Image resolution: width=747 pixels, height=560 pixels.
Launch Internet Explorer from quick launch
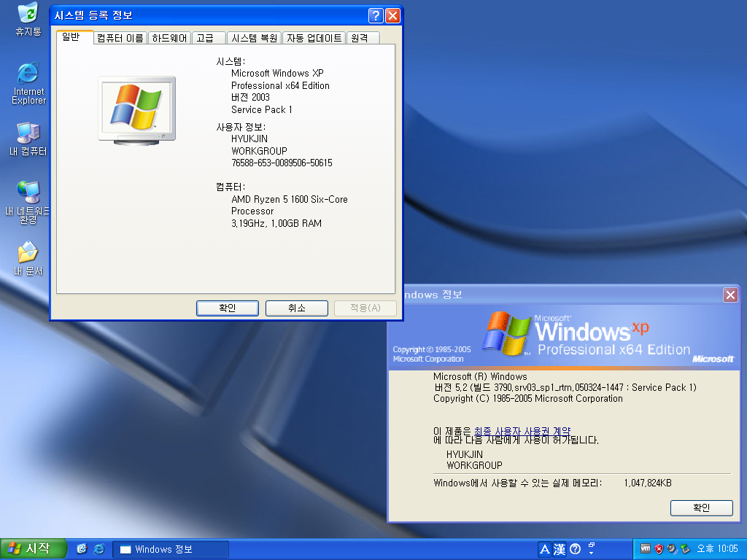pos(99,549)
